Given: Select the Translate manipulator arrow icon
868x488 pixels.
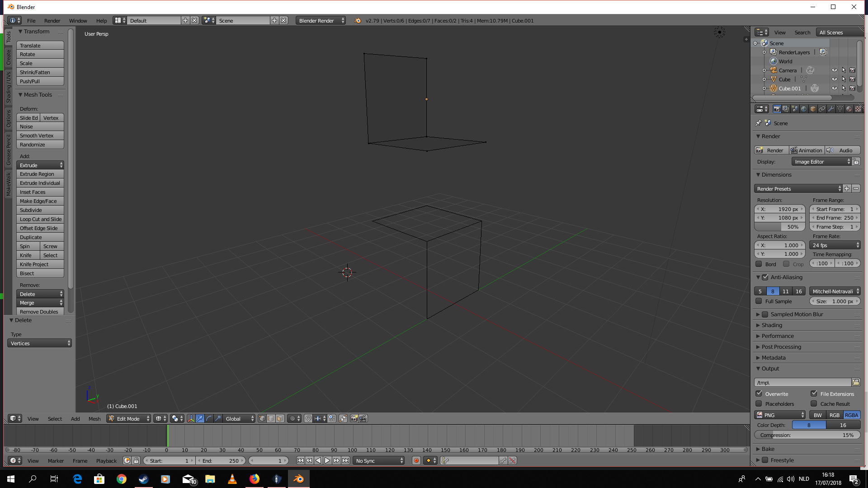Looking at the screenshot, I should (200, 418).
